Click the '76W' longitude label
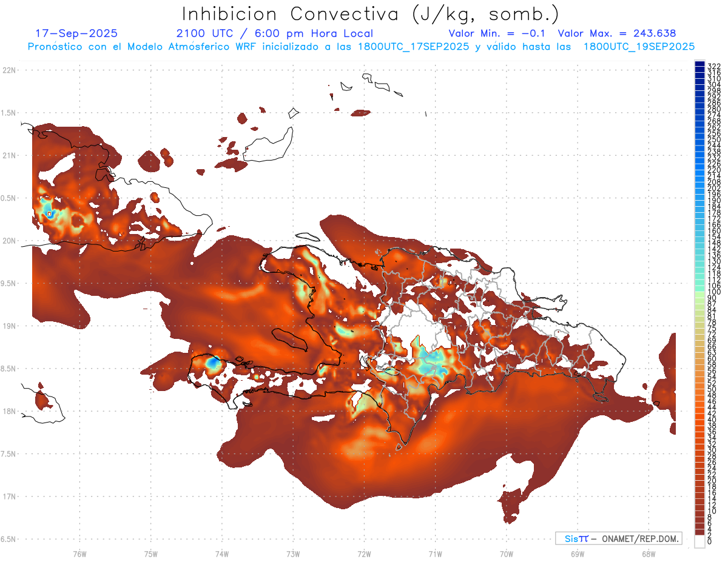The width and height of the screenshot is (728, 562). [x=79, y=554]
